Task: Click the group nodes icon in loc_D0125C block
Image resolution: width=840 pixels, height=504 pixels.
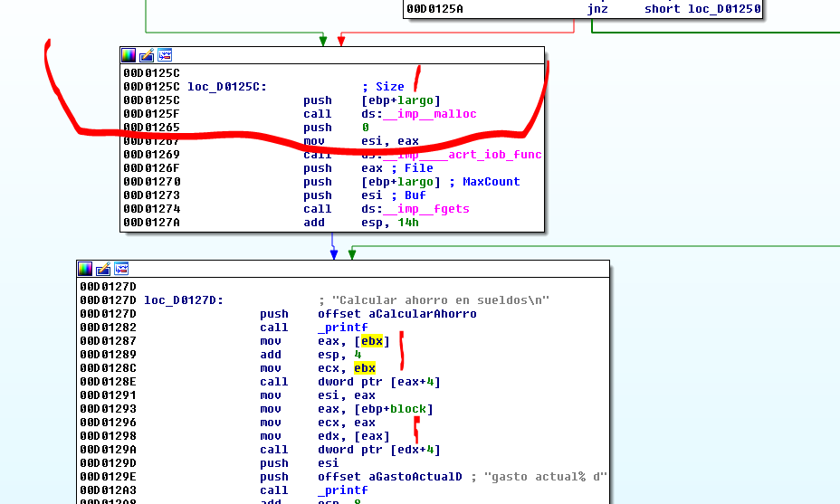Action: [x=165, y=55]
